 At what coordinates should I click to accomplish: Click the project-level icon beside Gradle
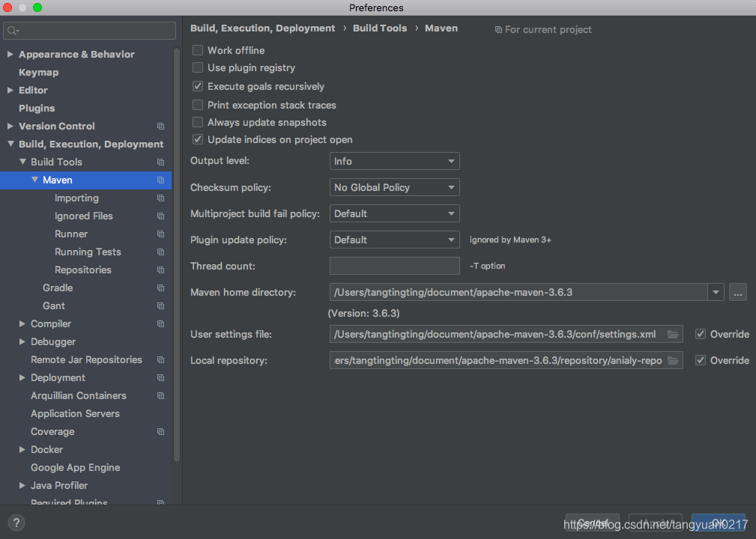(x=160, y=288)
